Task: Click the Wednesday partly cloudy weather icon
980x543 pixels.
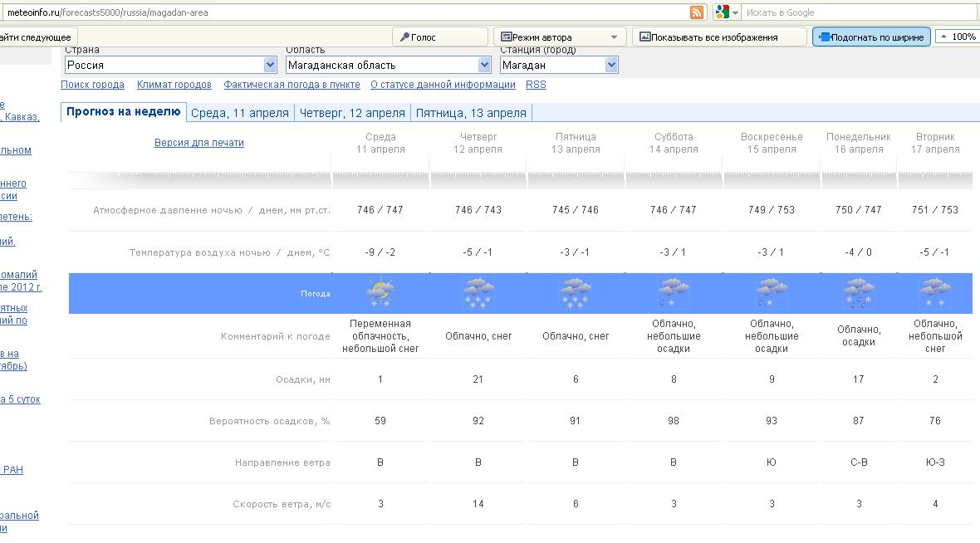Action: click(380, 294)
